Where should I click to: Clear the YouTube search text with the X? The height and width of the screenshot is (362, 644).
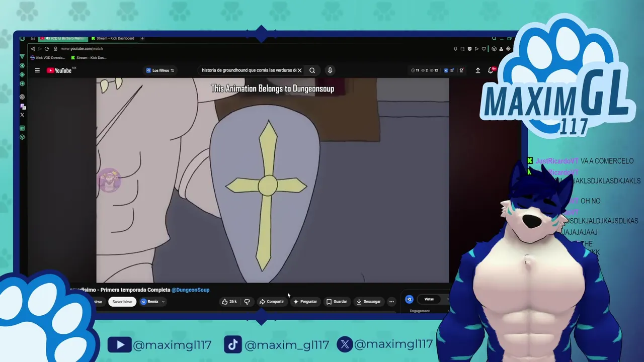click(299, 70)
